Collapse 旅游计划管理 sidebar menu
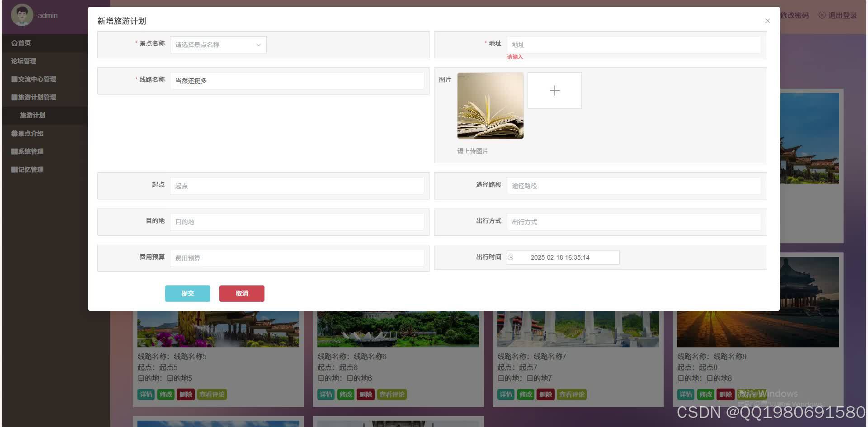Viewport: 868px width, 427px height. point(45,97)
